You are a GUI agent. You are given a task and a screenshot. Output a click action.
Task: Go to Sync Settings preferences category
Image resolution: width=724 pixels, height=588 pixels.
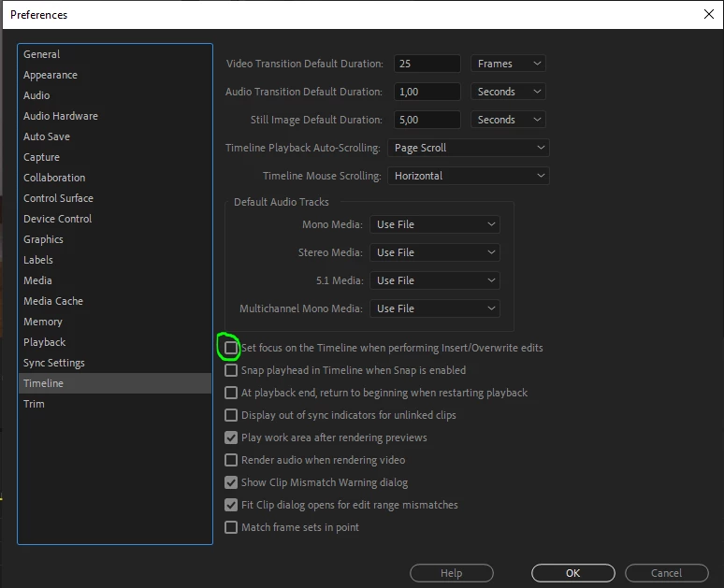115,363
